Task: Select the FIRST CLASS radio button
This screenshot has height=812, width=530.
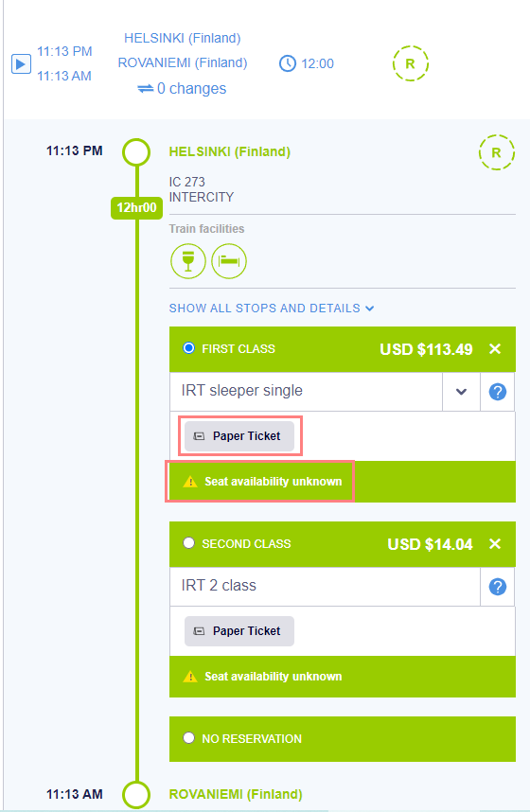Action: coord(188,348)
